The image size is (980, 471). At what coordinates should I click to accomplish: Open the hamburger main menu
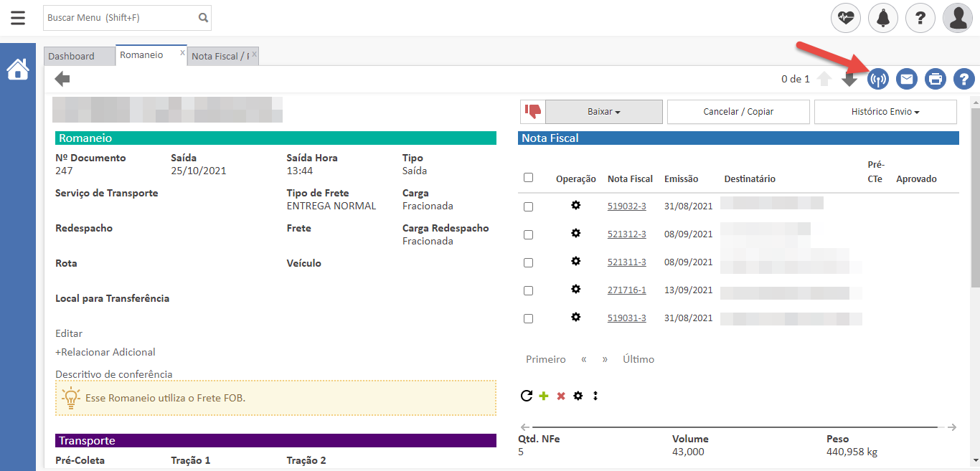pos(18,18)
